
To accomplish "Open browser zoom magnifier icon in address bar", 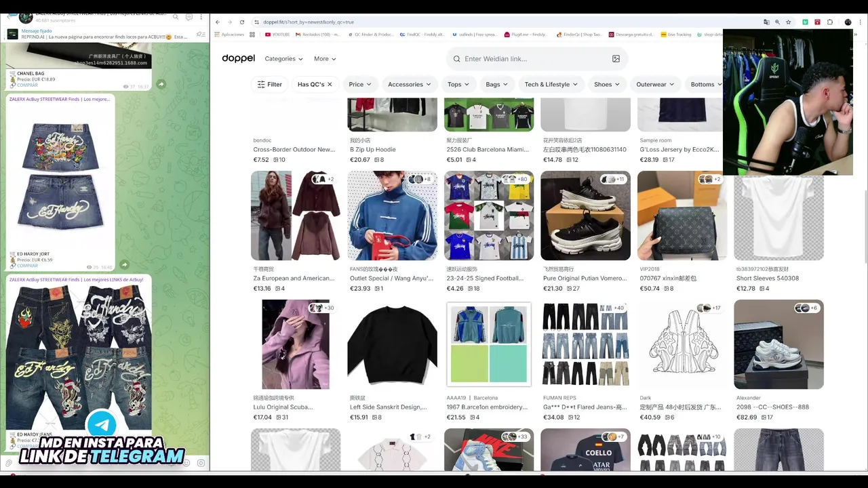I will point(777,22).
